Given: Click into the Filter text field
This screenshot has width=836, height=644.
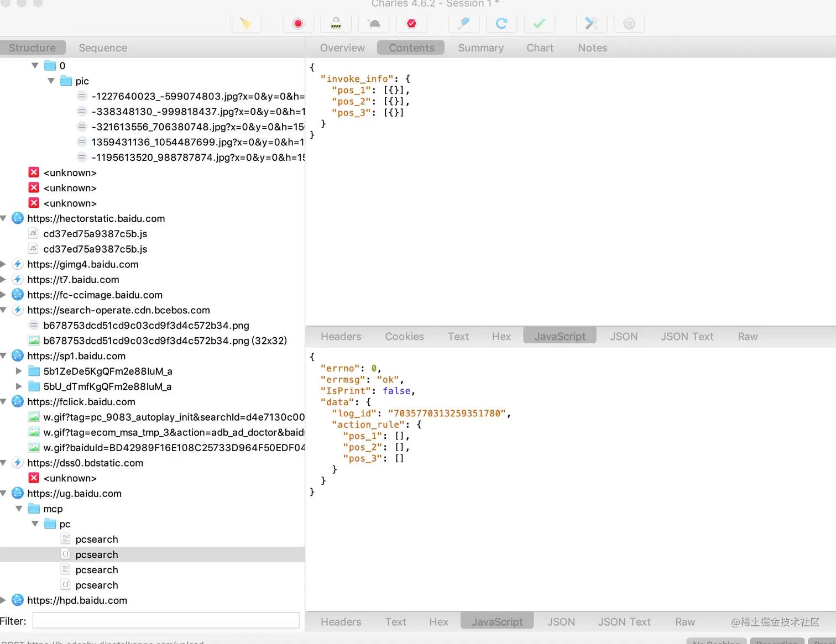Looking at the screenshot, I should [166, 621].
